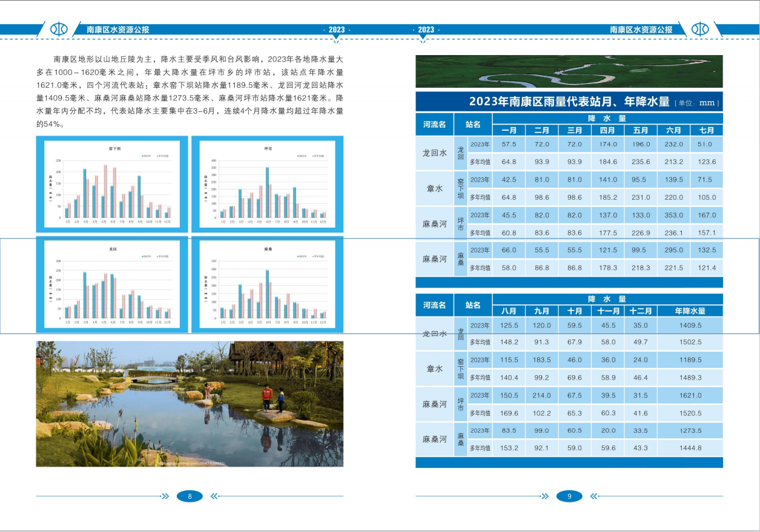This screenshot has width=760, height=532.
Task: Click the 2023 marker on the right page header
Action: point(426,30)
